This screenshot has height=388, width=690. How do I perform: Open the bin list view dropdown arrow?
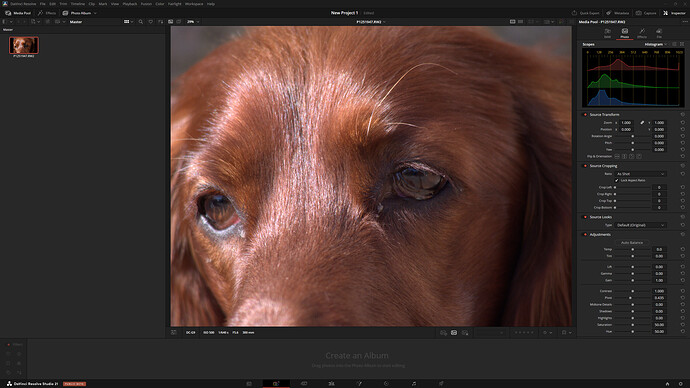11,22
